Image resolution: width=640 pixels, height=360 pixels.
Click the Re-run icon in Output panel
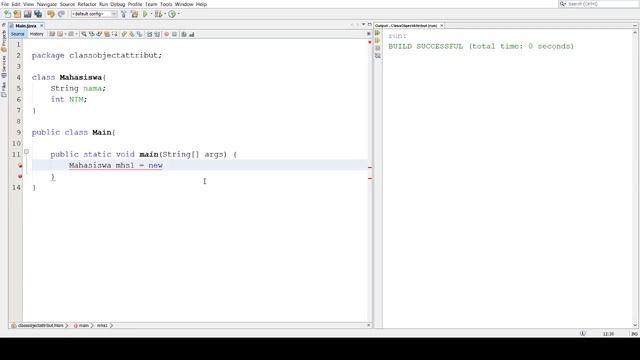pyautogui.click(x=378, y=33)
